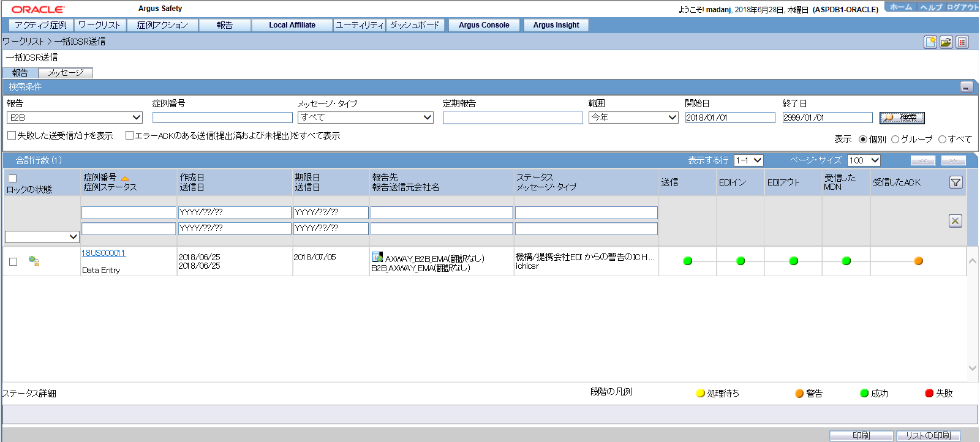Enable 失敗した送受信だけを表示 checkbox

[x=12, y=135]
